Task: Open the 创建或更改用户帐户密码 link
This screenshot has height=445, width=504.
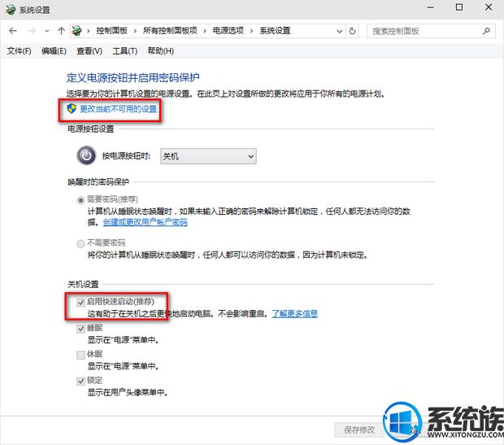Action: 145,222
